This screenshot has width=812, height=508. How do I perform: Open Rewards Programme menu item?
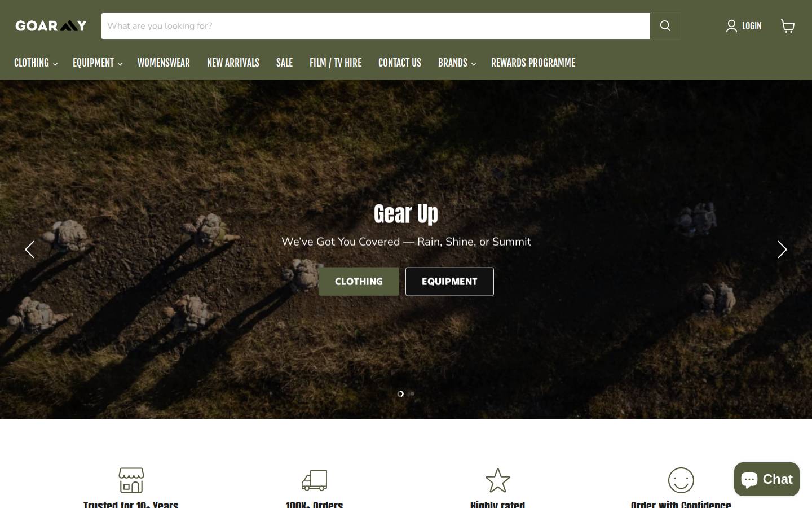pos(533,63)
